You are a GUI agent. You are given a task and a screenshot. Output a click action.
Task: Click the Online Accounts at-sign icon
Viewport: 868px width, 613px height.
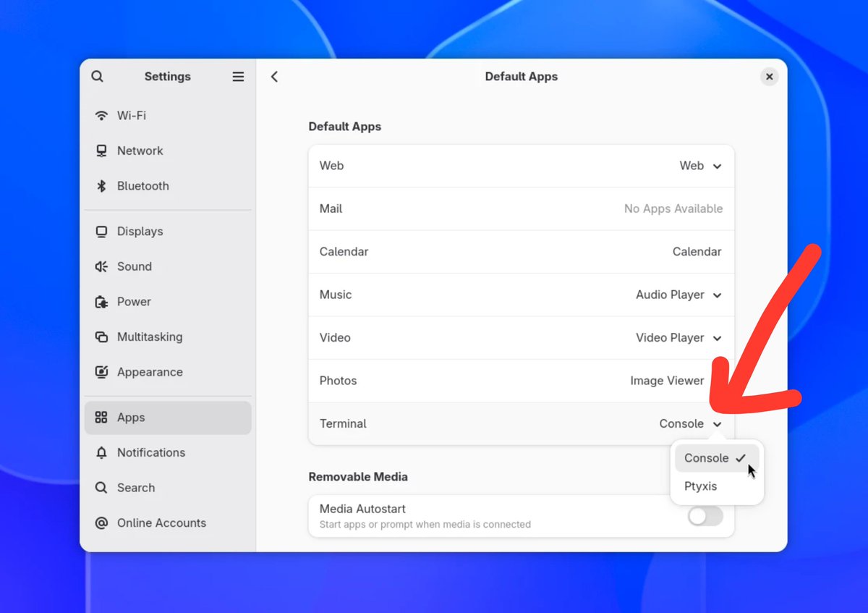pyautogui.click(x=102, y=523)
